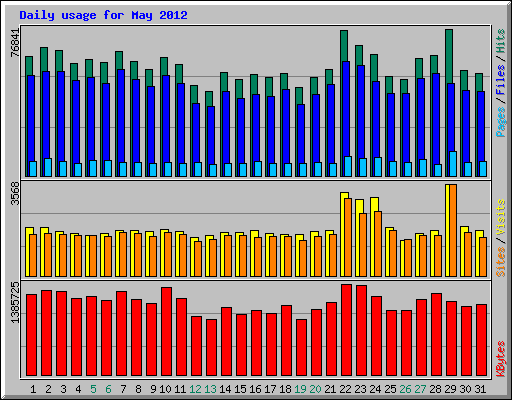This screenshot has height=400, width=512.
Task: Click the red KBytes bar for day 13
Action: 212,347
